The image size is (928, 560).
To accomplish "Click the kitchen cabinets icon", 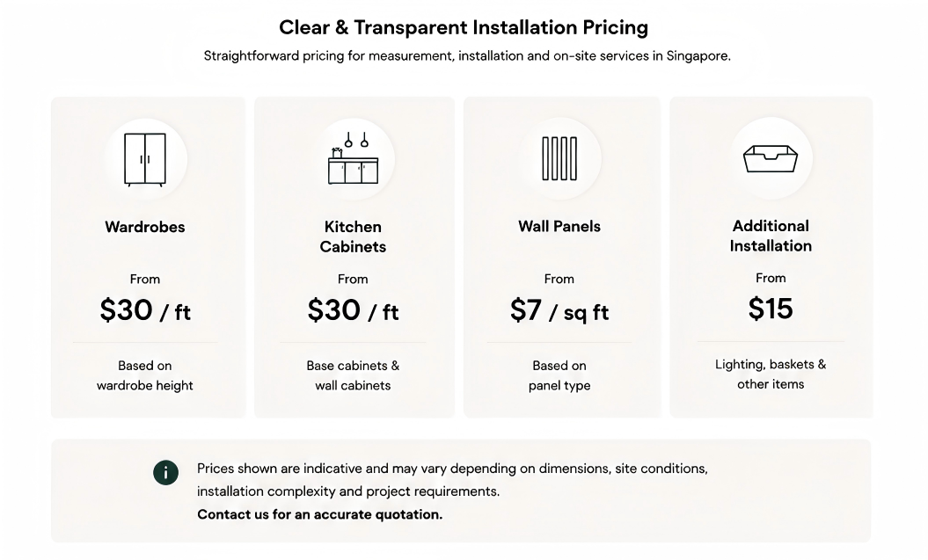I will (x=354, y=158).
